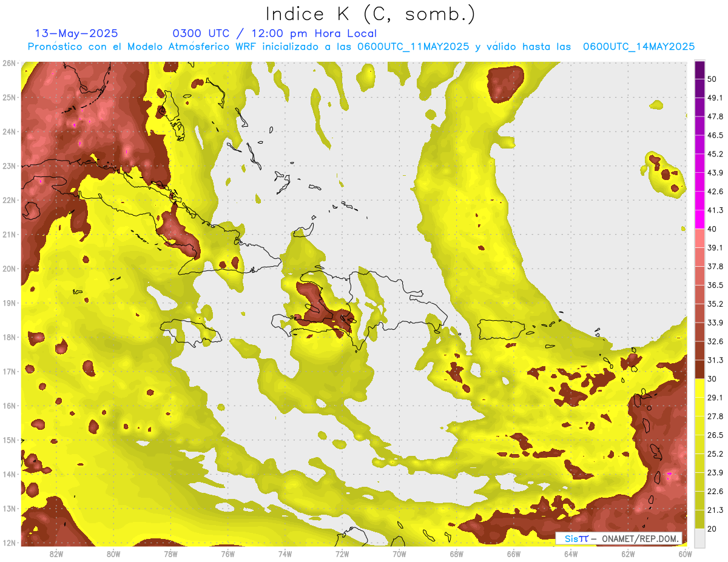Click the "64W" longitude label

(571, 554)
